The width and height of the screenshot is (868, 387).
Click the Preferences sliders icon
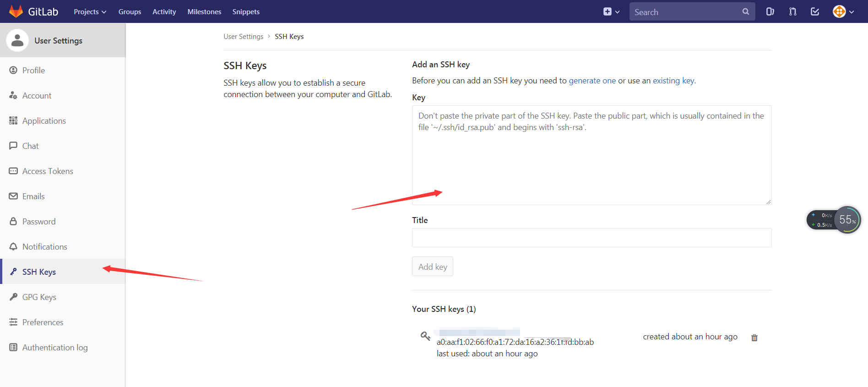[13, 322]
